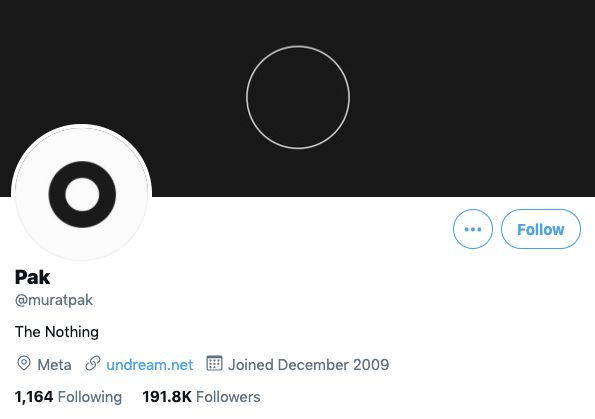The height and width of the screenshot is (419, 595).
Task: Click the 191.8K follower count number
Action: point(167,397)
